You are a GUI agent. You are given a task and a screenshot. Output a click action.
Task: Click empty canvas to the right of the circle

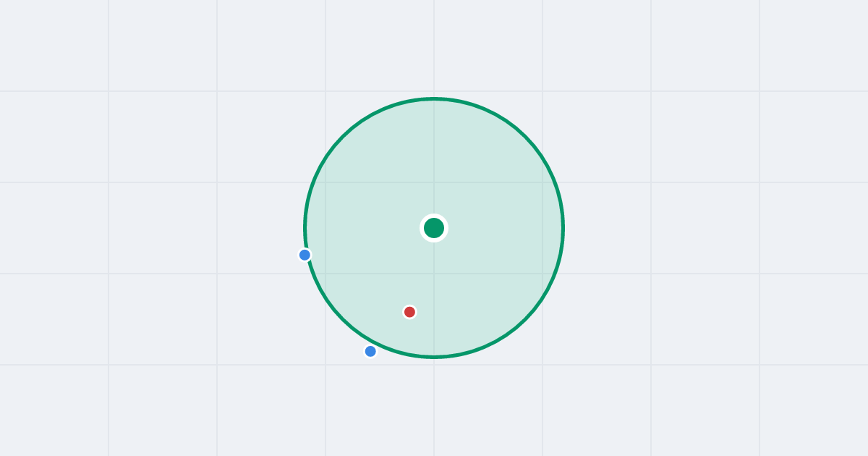coord(709,228)
